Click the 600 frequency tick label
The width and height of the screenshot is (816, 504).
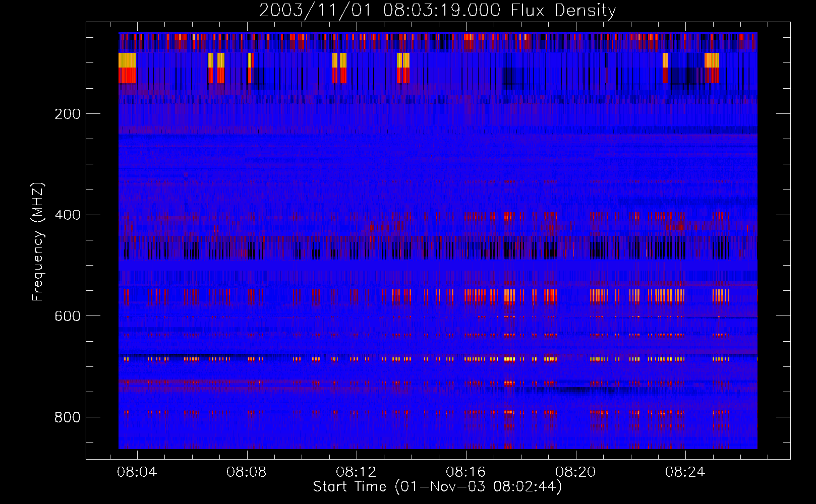click(68, 316)
